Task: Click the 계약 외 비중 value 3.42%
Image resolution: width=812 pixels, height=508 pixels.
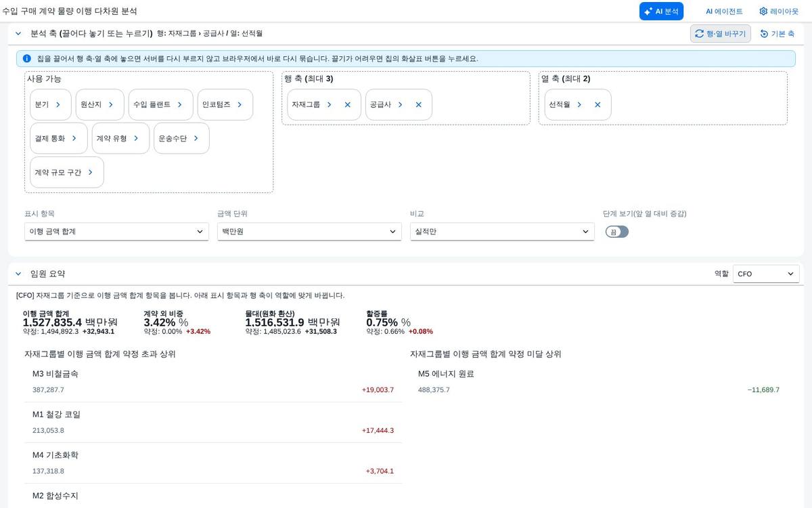Action: (x=160, y=322)
